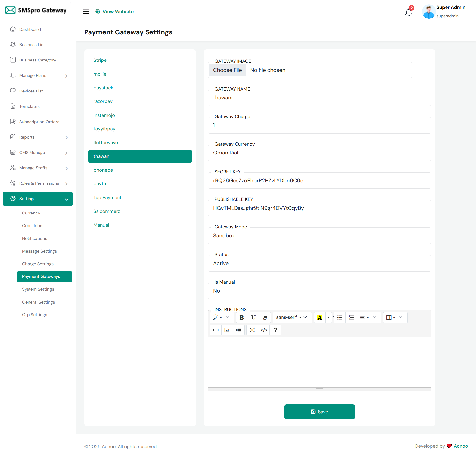Screen dimensions: 476x458
Task: Click into the Secret Key input field
Action: click(319, 181)
